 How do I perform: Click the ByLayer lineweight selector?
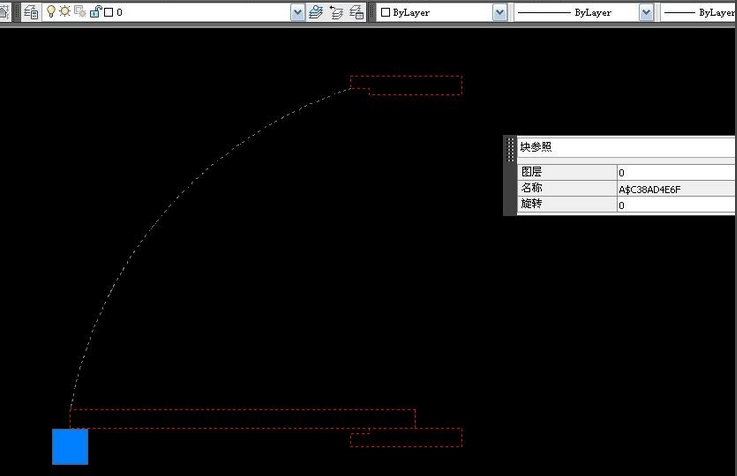(x=700, y=12)
